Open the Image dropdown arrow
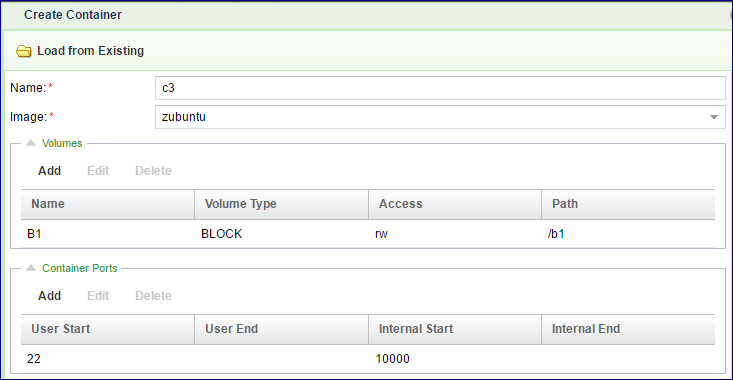Viewport: 733px width, 380px height. [714, 117]
